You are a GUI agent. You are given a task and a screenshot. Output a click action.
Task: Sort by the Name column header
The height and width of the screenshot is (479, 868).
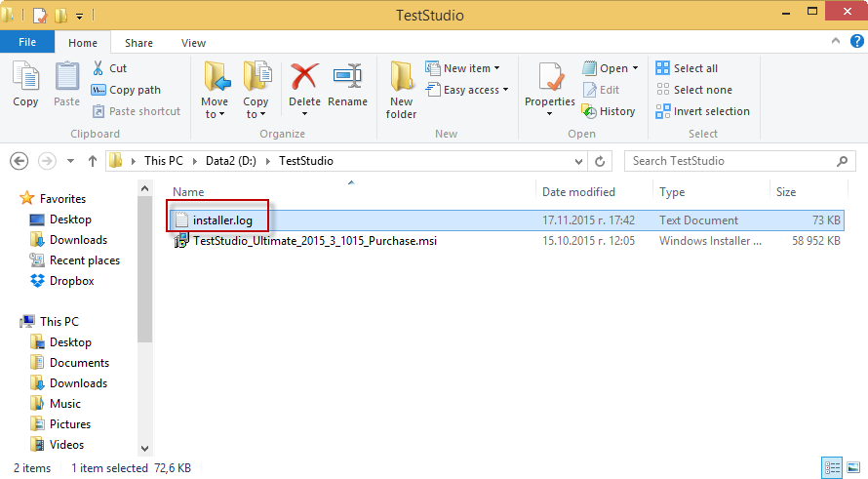tap(188, 191)
